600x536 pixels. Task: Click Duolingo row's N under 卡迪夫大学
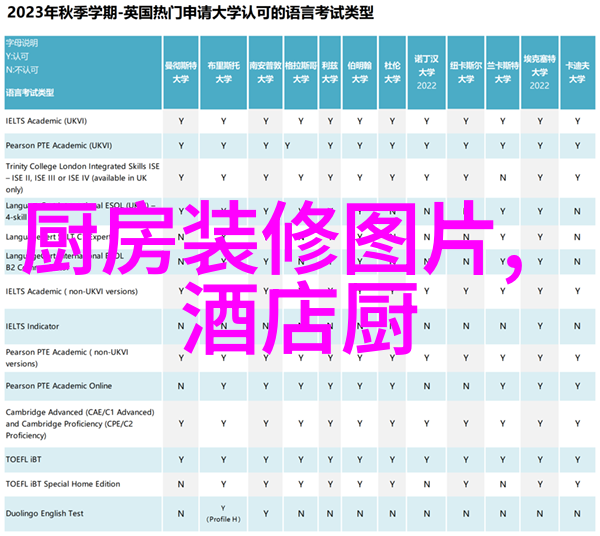[x=577, y=514]
